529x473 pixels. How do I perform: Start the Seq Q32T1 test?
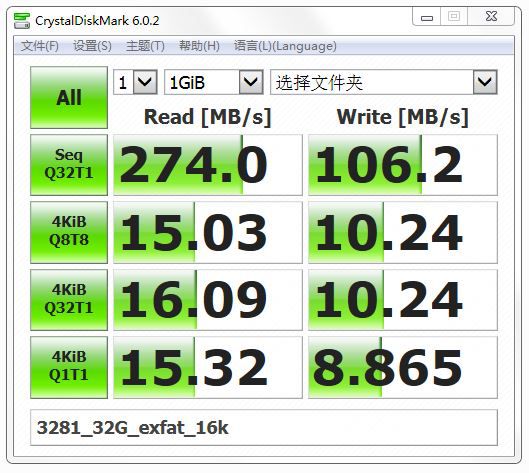[69, 165]
